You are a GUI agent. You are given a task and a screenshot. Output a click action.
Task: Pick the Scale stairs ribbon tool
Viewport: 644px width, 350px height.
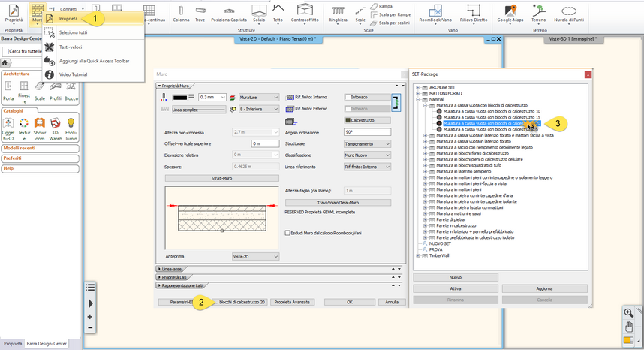pos(360,13)
